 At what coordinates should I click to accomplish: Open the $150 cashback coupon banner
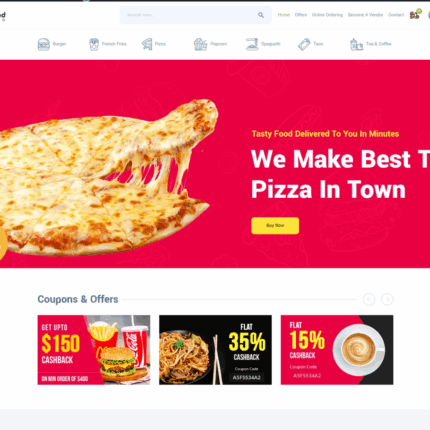pos(94,350)
